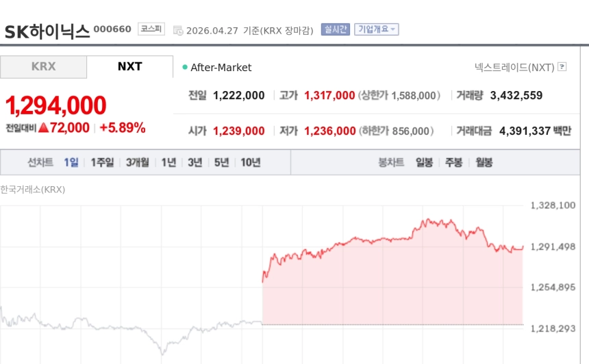Show the 1년 line chart

coord(168,163)
